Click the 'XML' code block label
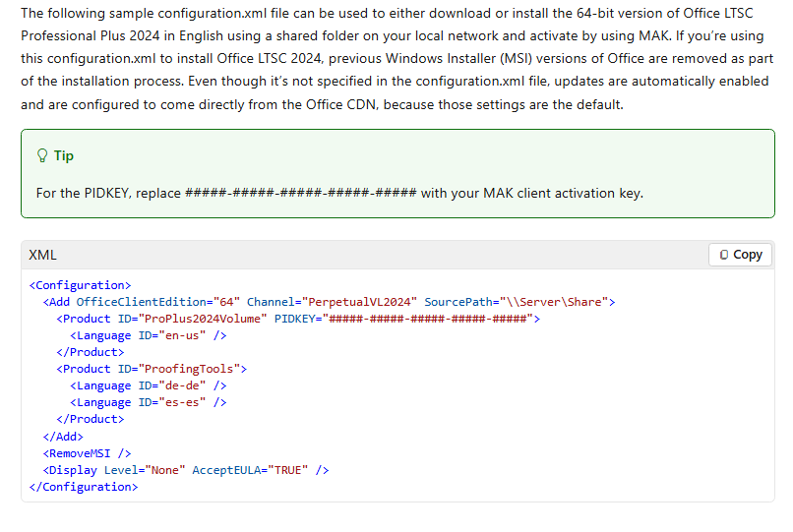793x532 pixels. [42, 255]
